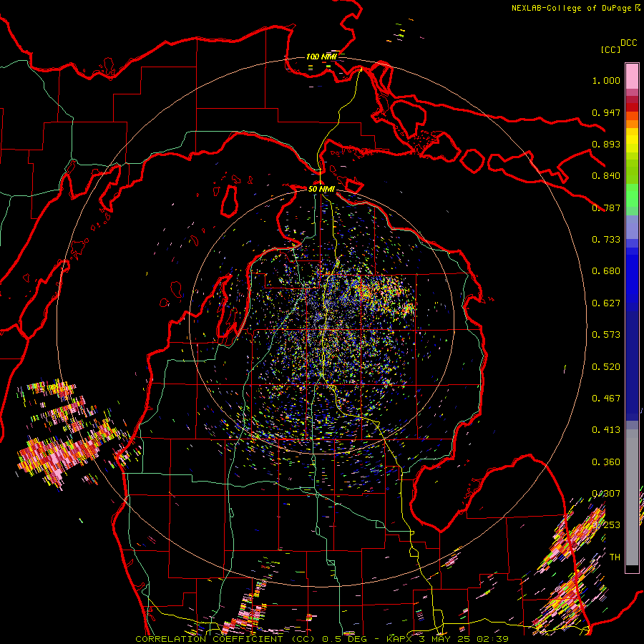Click the 0.947 legend value

606,112
